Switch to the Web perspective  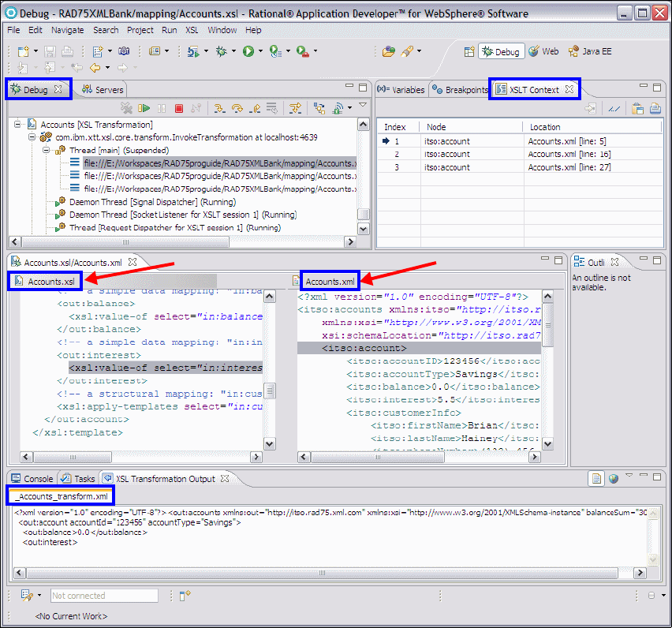pos(543,51)
